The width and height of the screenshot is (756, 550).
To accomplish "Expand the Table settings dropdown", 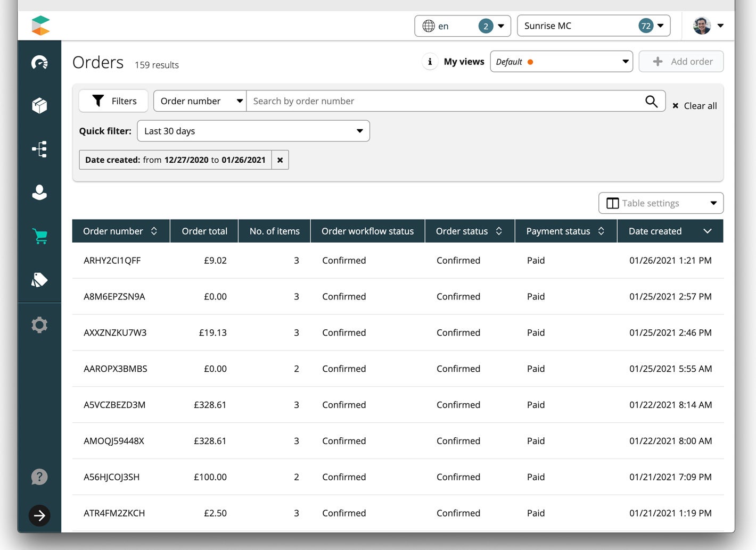I will coord(661,203).
